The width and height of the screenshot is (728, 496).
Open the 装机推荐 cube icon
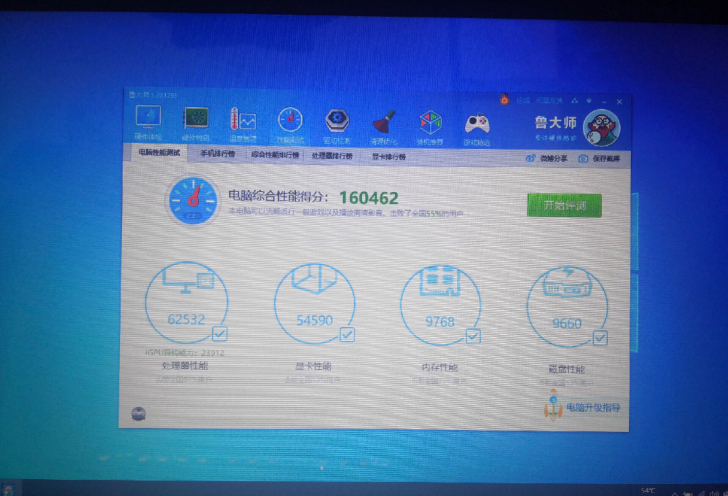click(x=431, y=128)
